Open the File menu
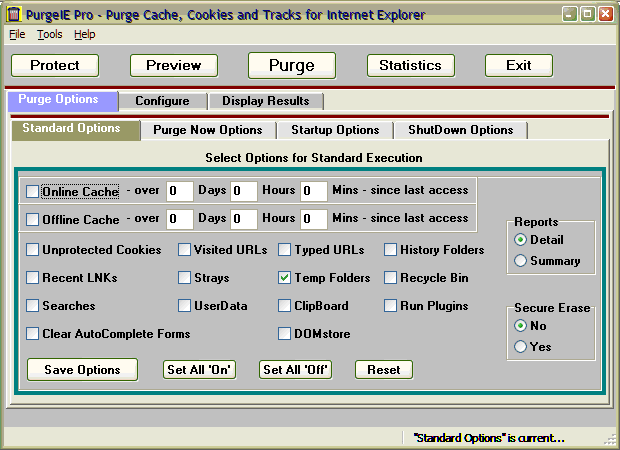620x450 pixels. [x=17, y=34]
